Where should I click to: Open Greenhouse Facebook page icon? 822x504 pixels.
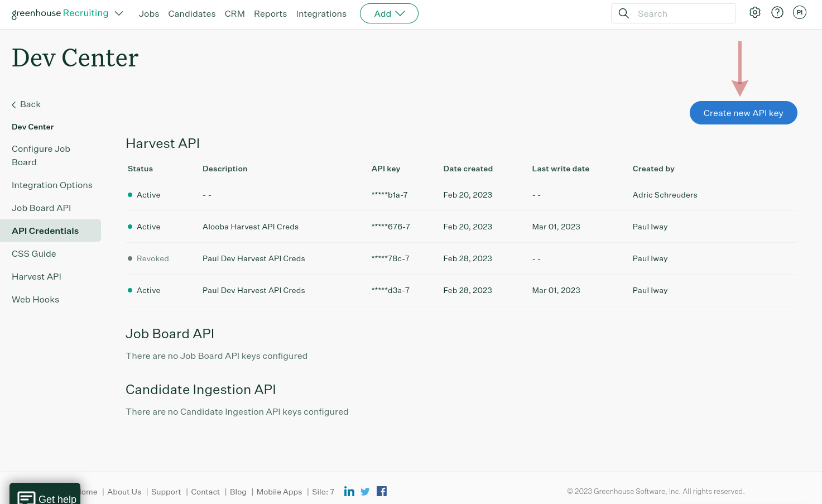click(382, 491)
